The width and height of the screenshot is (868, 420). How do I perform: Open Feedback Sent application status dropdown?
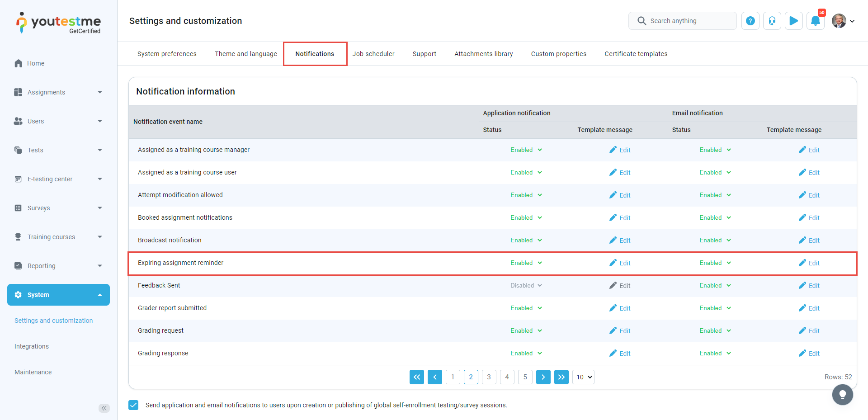526,286
